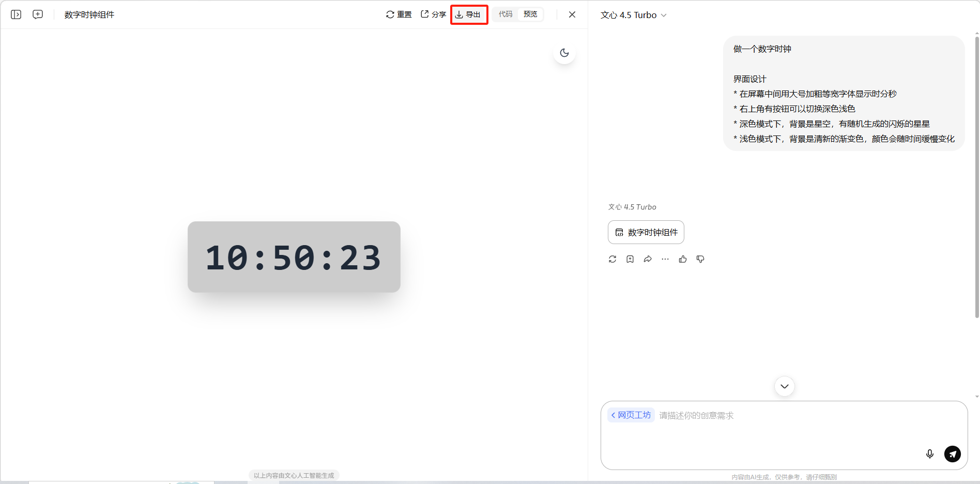Toggle dark mode with moon button
Screen dimensions: 980x484
pyautogui.click(x=564, y=53)
